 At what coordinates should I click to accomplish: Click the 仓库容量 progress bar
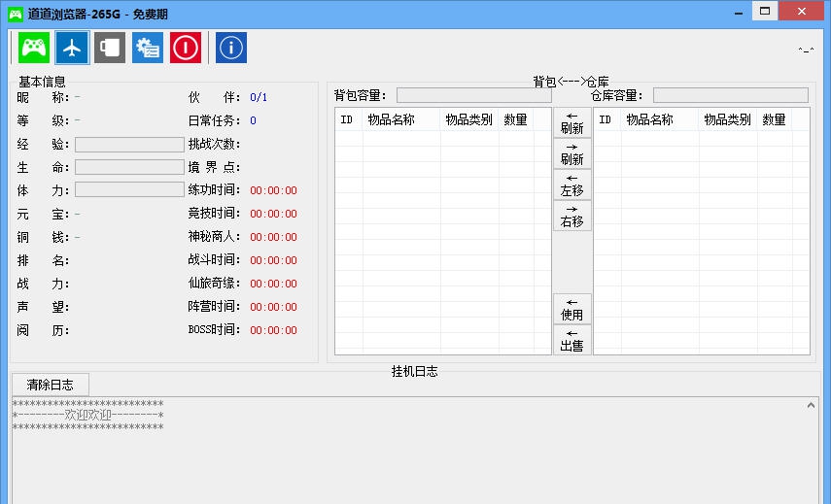pyautogui.click(x=731, y=95)
